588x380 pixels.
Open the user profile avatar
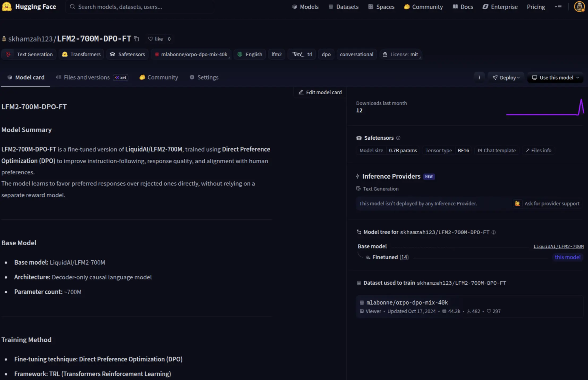[x=579, y=7]
